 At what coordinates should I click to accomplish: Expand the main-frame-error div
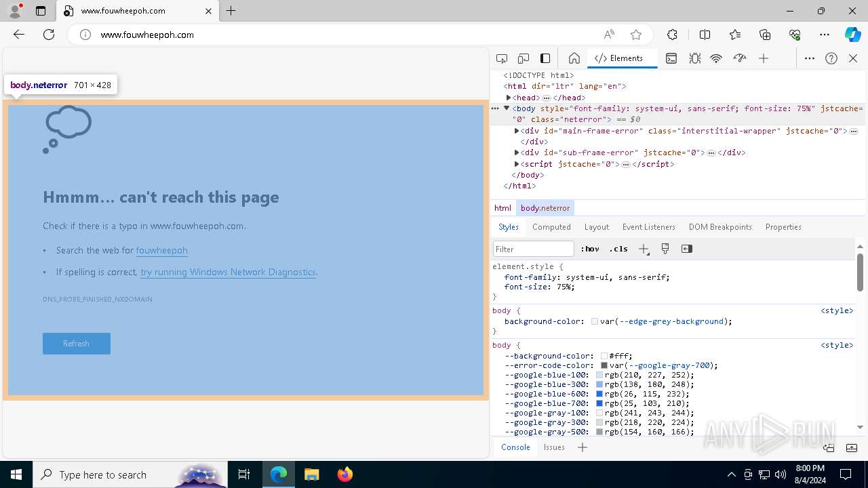pos(517,131)
